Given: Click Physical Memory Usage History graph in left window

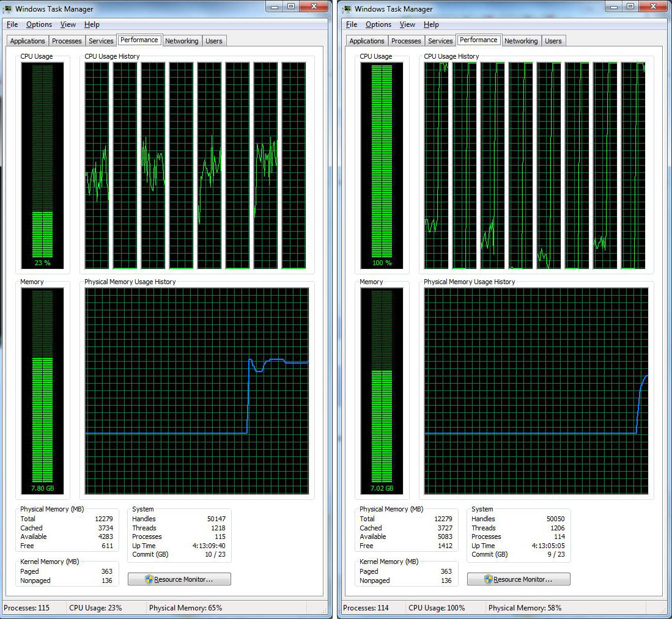Looking at the screenshot, I should pos(197,391).
